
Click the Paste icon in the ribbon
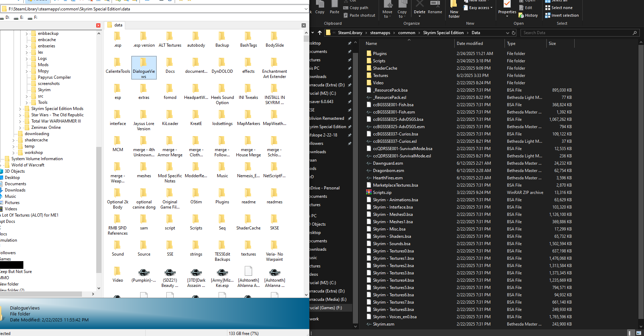pos(334,8)
